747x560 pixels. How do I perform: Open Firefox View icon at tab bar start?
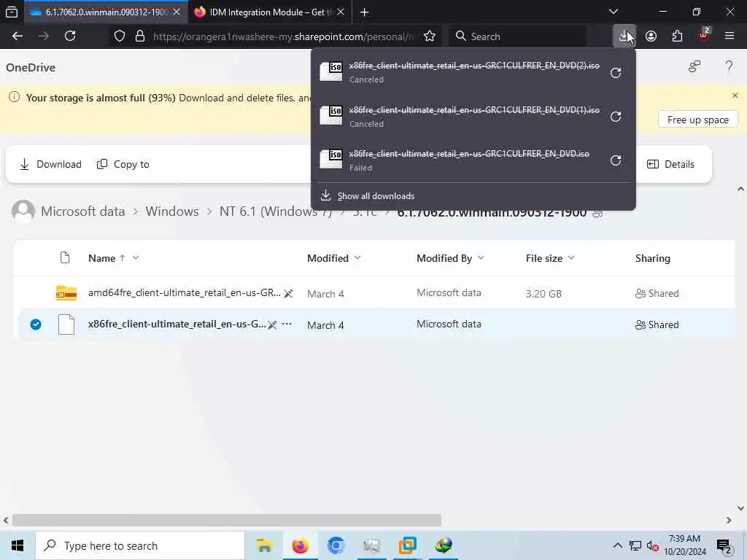point(12,12)
